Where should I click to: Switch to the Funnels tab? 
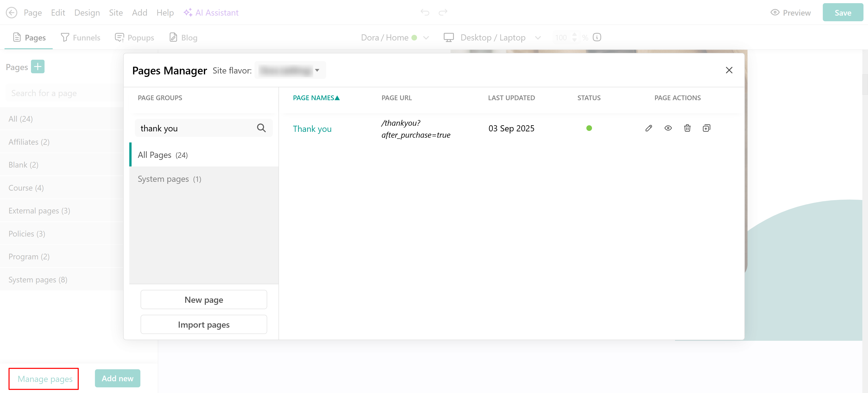pyautogui.click(x=80, y=37)
